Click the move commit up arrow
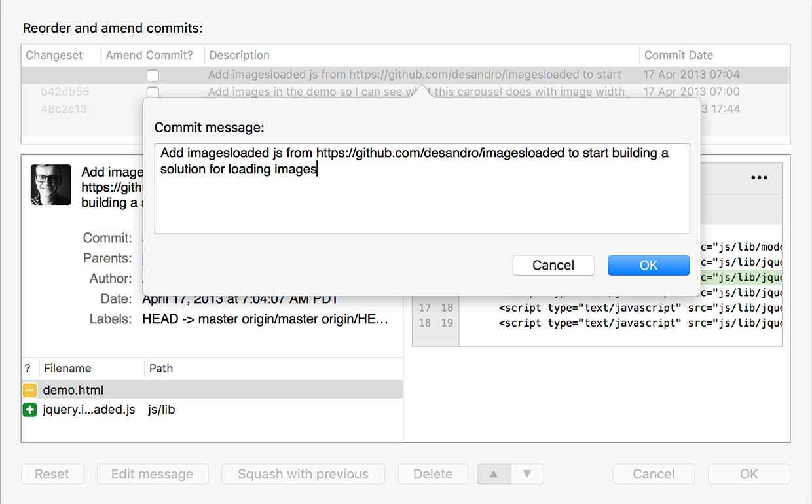Screen dimensions: 812x504 click(494, 474)
